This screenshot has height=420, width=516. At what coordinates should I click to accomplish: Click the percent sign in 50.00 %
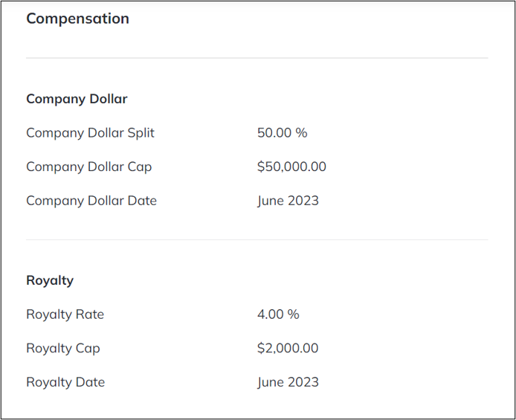click(x=301, y=133)
